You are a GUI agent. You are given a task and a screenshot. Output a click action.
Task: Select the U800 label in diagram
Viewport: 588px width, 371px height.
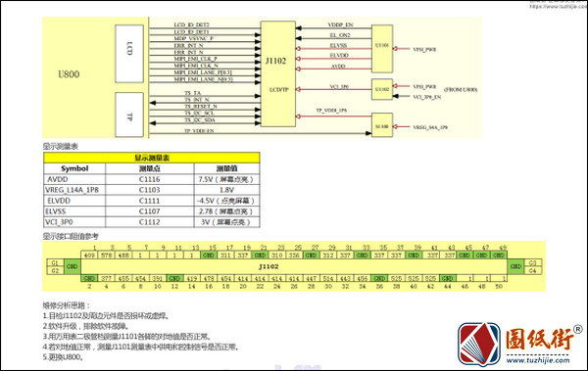click(69, 74)
